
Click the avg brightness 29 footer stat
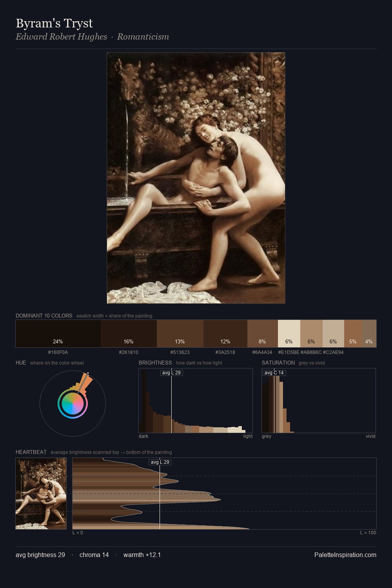[x=40, y=555]
